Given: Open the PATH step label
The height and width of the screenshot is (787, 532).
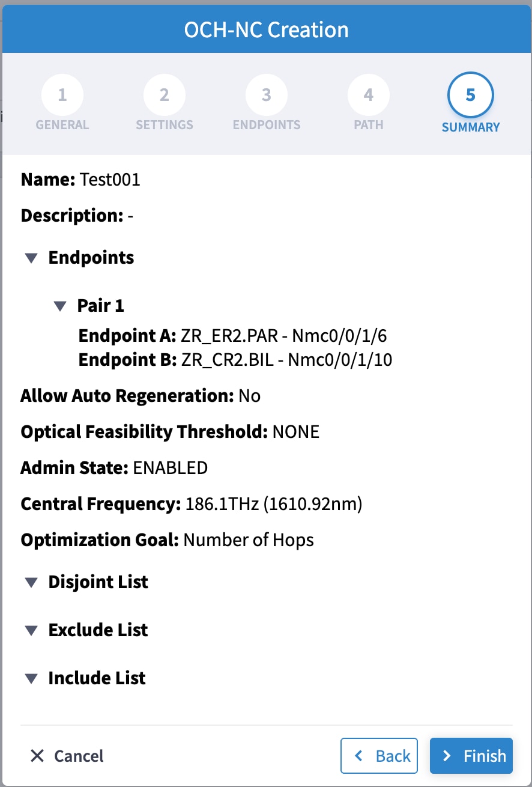Looking at the screenshot, I should (369, 125).
